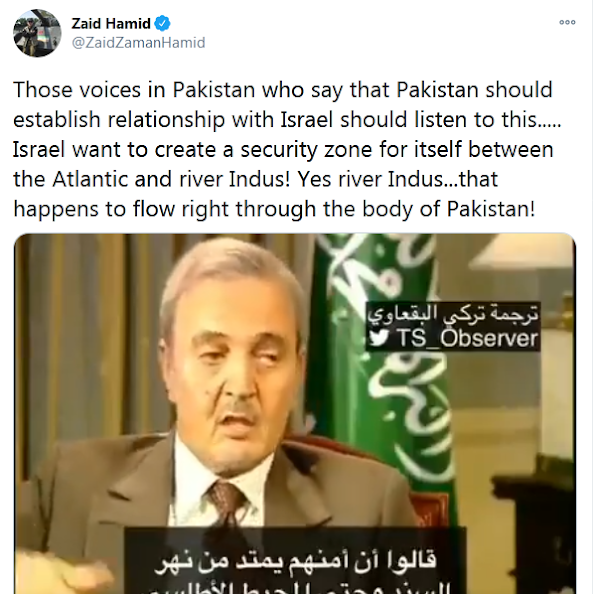Open the tweet's more options menu
Viewport: 595px width, 594px height.
[567, 22]
